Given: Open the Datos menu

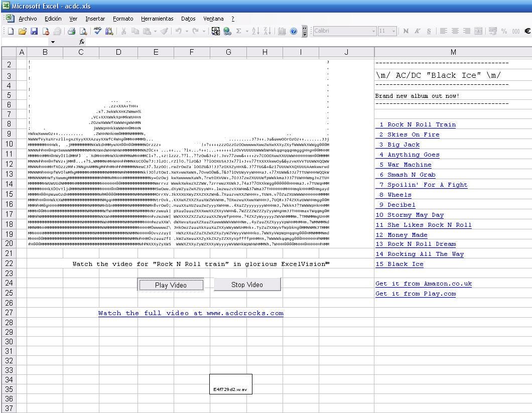Looking at the screenshot, I should (188, 19).
